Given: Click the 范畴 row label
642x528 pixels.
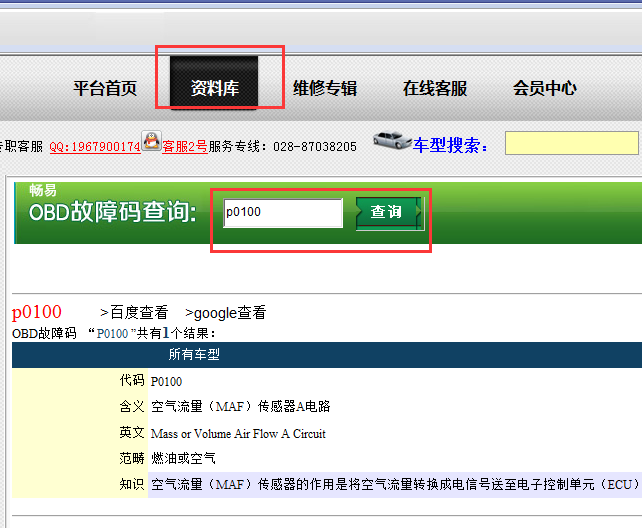Looking at the screenshot, I should pos(132,458).
